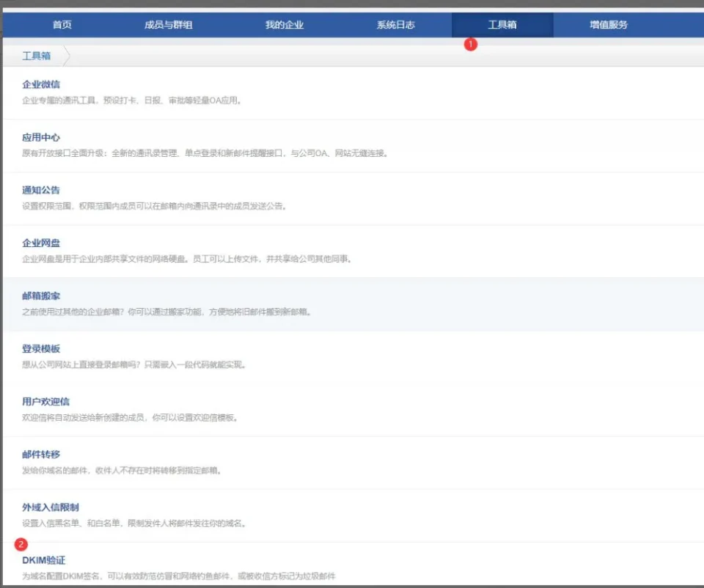Launch the 邮箱搬家 migration tool
The width and height of the screenshot is (704, 588).
(41, 295)
